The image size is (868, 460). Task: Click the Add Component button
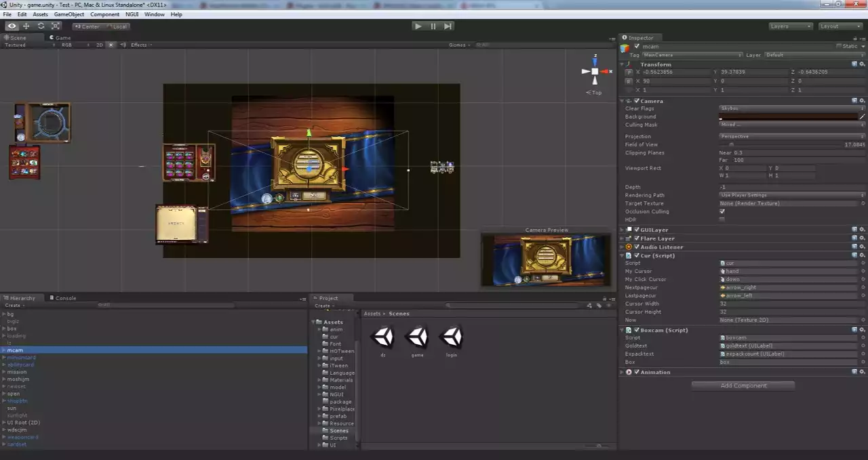click(x=743, y=385)
